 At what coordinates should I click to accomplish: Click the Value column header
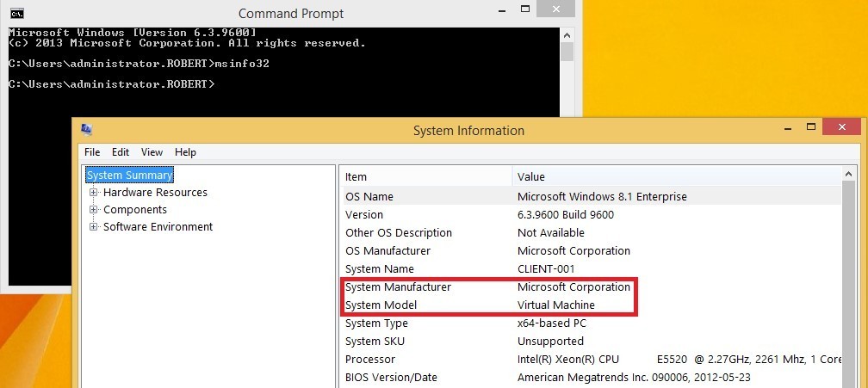(677, 177)
